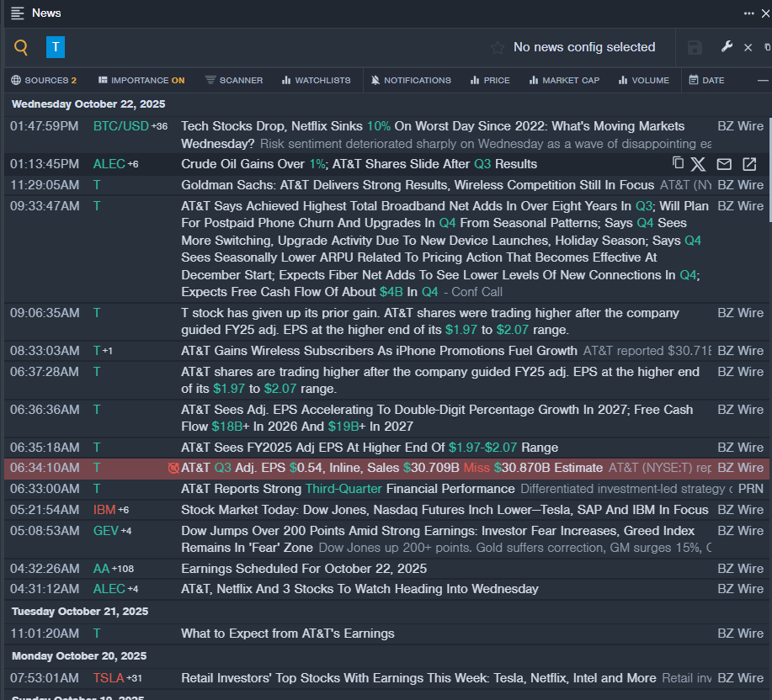Image resolution: width=772 pixels, height=700 pixels.
Task: Open the Goldman Sachs AT&T headline
Action: (x=418, y=185)
